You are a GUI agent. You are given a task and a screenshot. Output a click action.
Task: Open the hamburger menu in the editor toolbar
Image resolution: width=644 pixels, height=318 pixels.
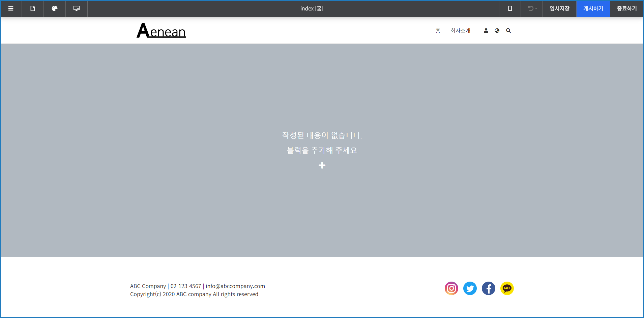click(11, 9)
